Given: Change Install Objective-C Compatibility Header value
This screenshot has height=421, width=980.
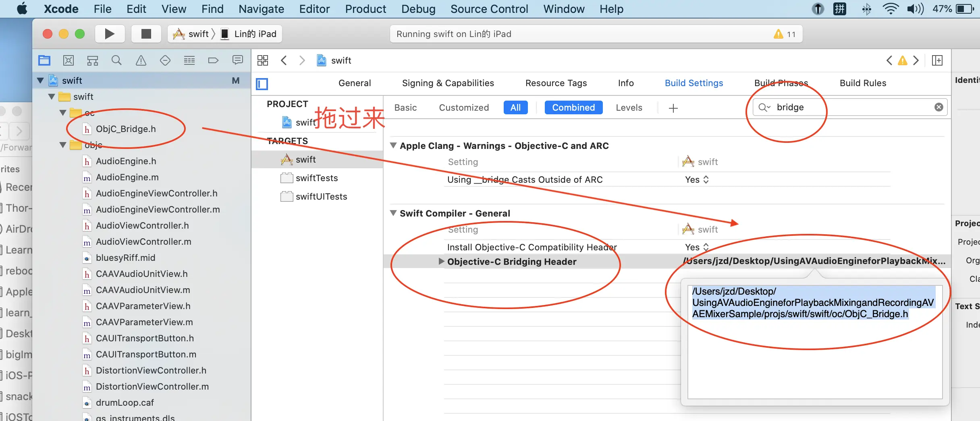Looking at the screenshot, I should coord(697,247).
